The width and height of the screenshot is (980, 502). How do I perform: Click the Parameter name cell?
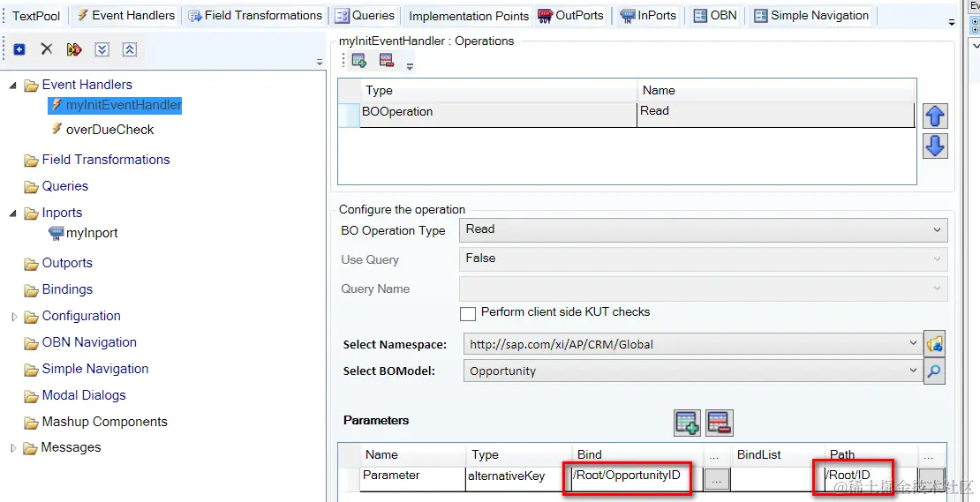(412, 479)
